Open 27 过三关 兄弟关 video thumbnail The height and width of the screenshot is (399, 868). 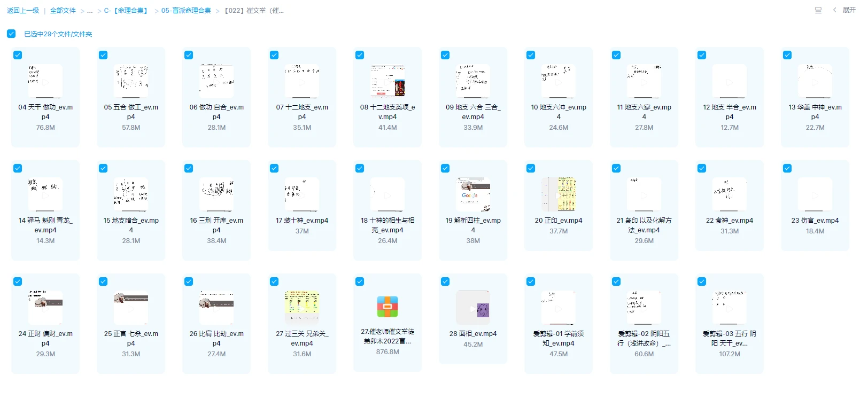click(x=302, y=308)
